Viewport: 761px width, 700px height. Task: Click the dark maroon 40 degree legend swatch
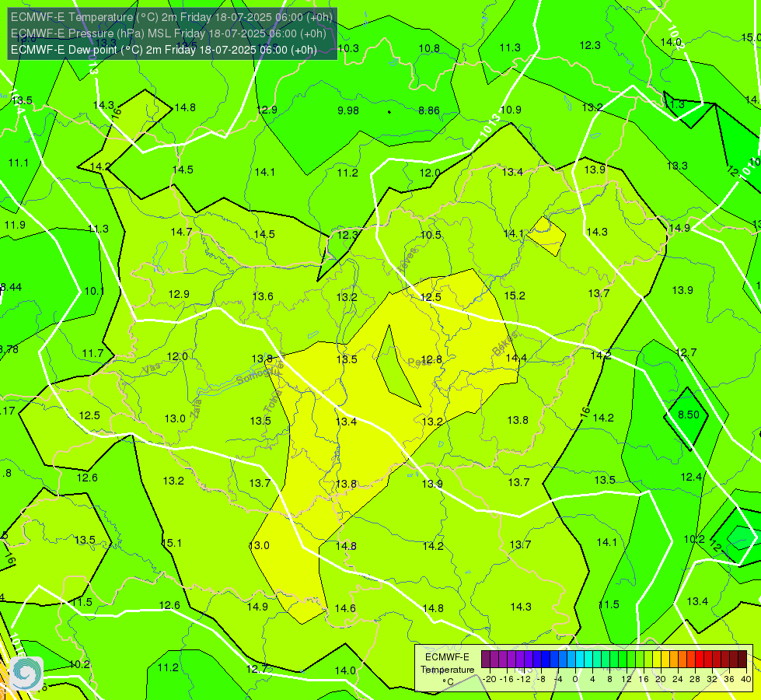742,660
